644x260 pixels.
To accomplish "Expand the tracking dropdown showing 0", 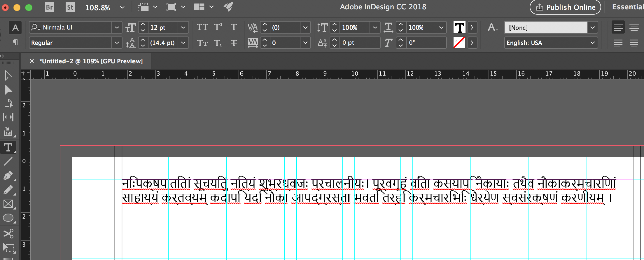I will coord(305,43).
